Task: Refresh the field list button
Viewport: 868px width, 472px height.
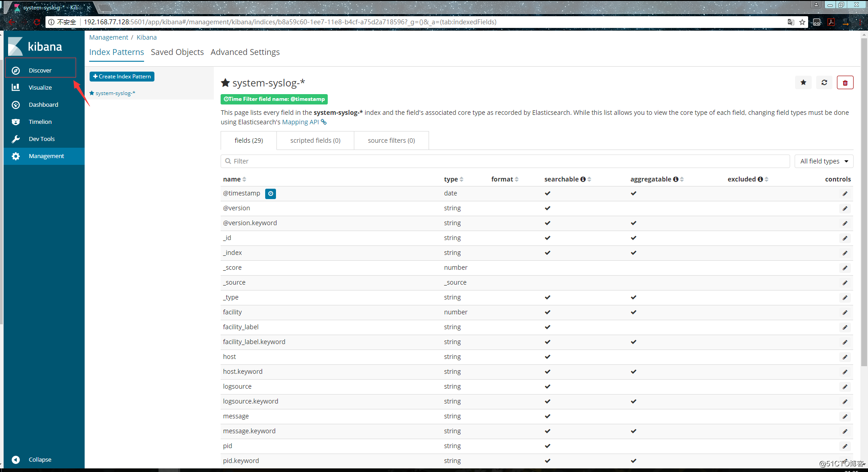Action: tap(824, 82)
